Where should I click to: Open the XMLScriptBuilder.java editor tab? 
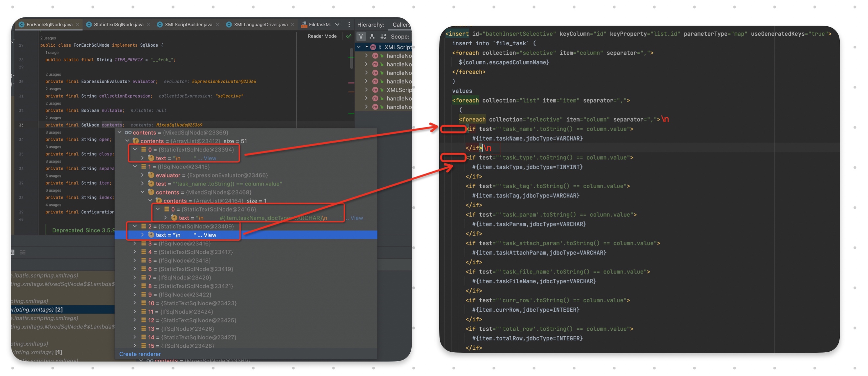click(x=188, y=24)
